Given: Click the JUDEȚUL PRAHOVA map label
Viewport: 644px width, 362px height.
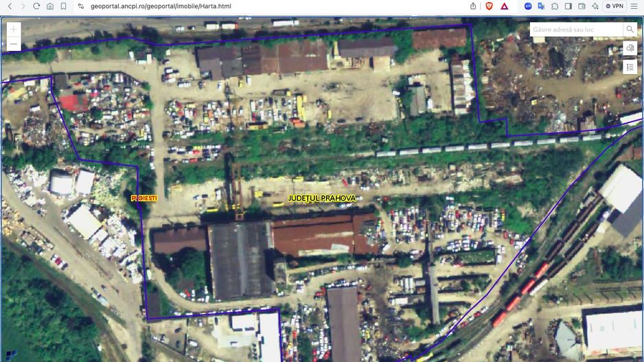Looking at the screenshot, I should tap(322, 198).
